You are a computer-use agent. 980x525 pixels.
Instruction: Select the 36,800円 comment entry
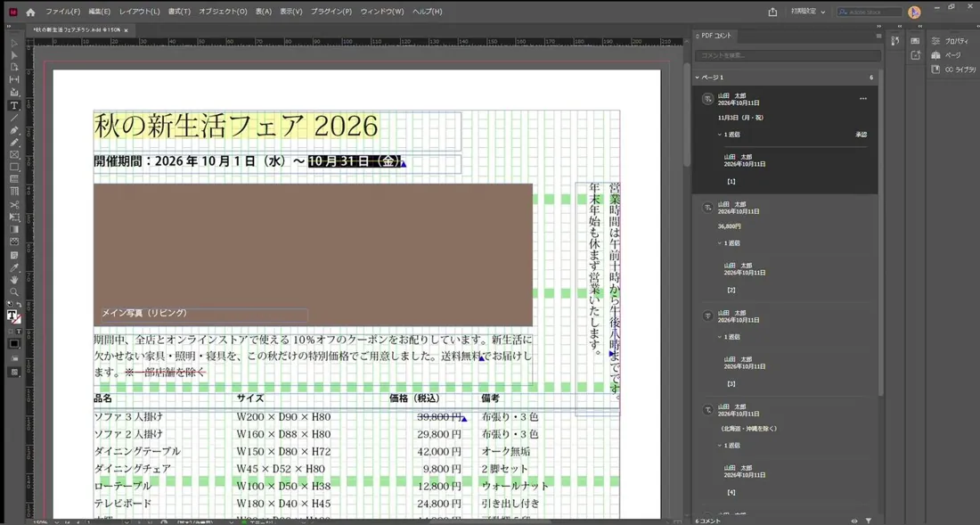[x=784, y=249]
